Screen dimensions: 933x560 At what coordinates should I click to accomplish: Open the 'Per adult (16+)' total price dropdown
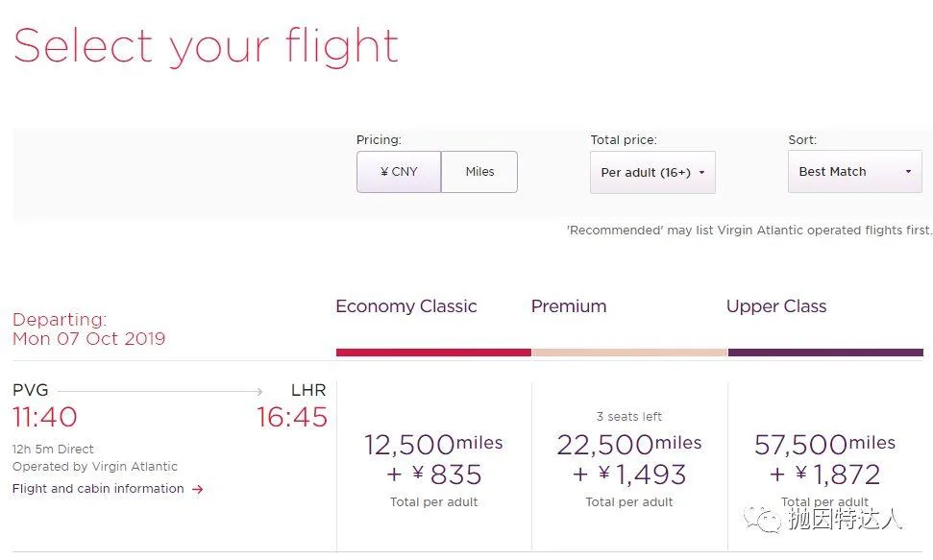pos(652,172)
